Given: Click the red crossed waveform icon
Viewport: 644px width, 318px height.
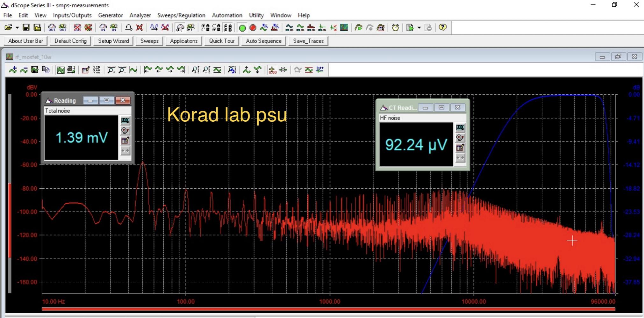Looking at the screenshot, I should tap(165, 28).
